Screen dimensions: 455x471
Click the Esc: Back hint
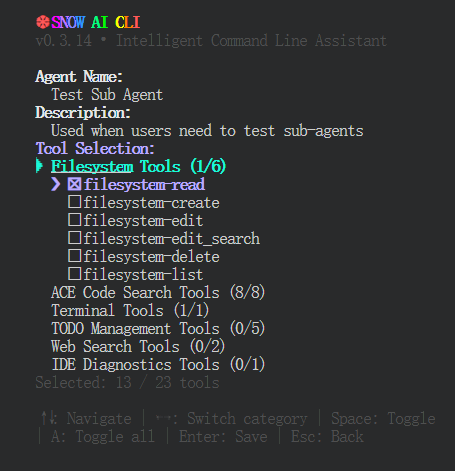[x=327, y=437]
